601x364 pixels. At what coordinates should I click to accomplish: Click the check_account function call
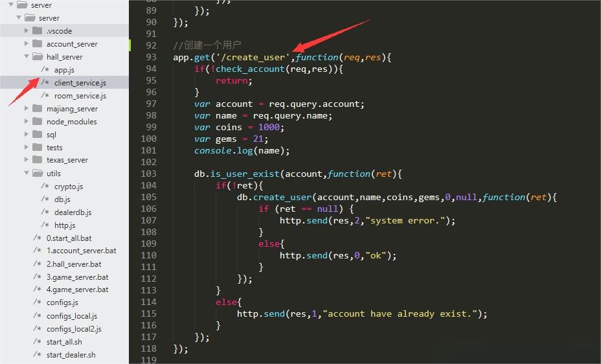click(250, 69)
